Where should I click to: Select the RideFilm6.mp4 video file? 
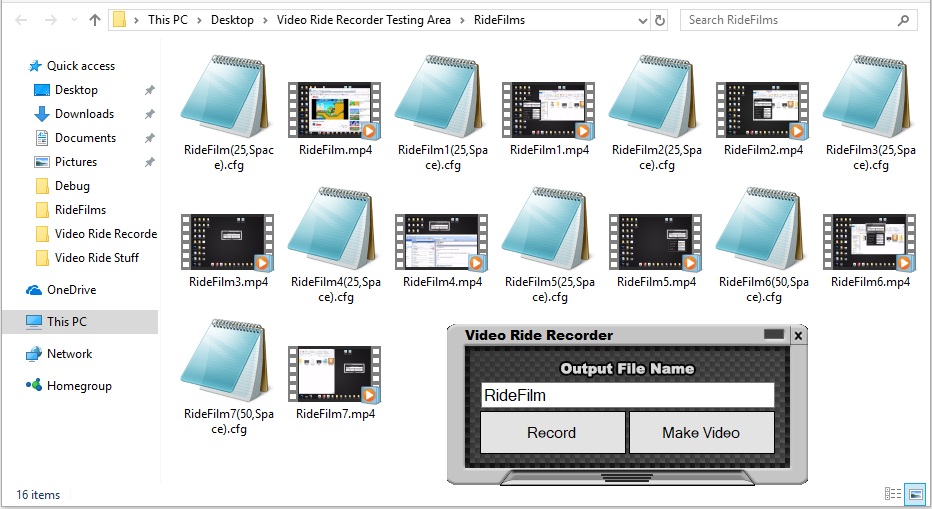coord(870,242)
